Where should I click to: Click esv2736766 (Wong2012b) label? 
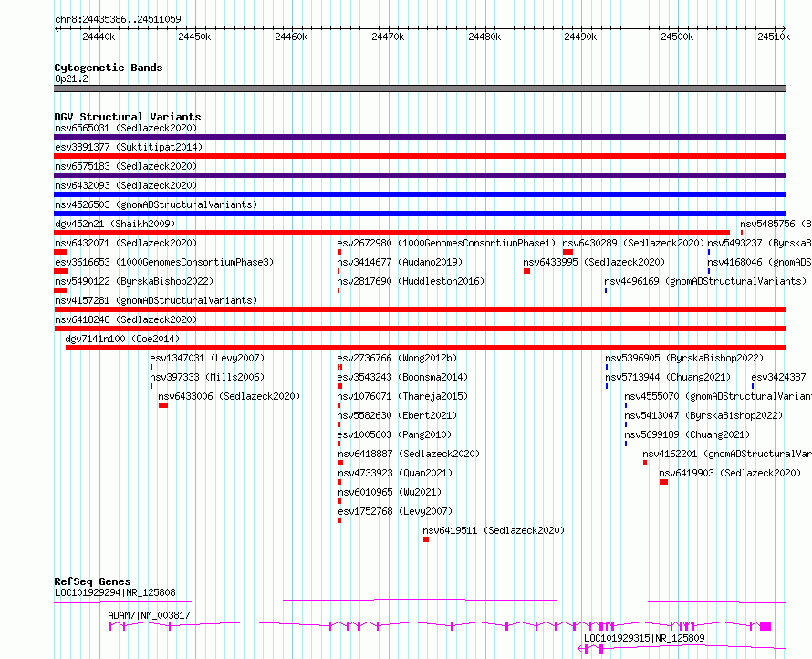[x=397, y=358]
